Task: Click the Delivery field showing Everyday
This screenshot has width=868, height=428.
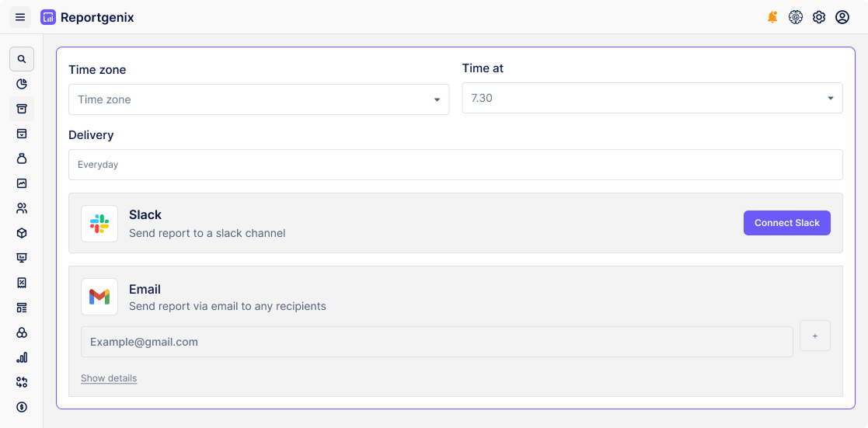Action: [455, 165]
